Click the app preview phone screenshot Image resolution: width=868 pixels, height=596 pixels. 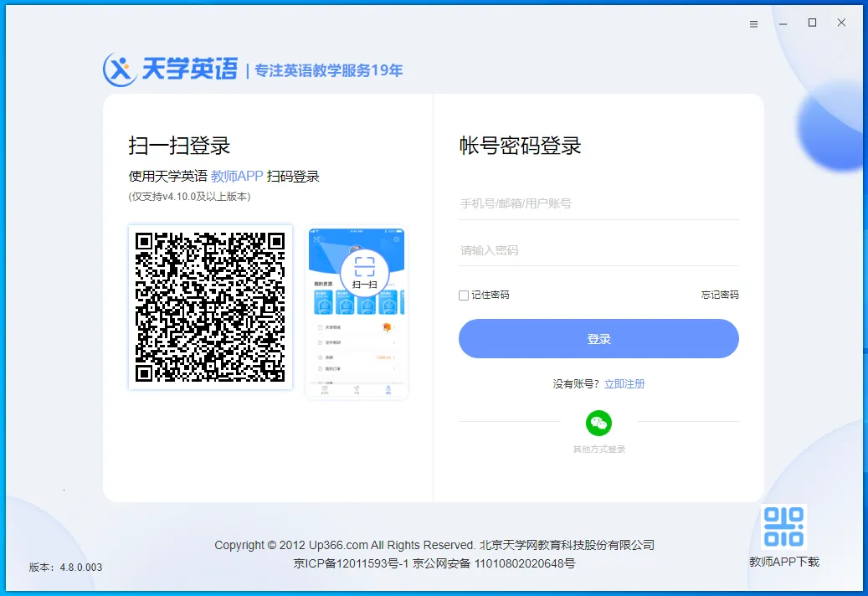(357, 310)
